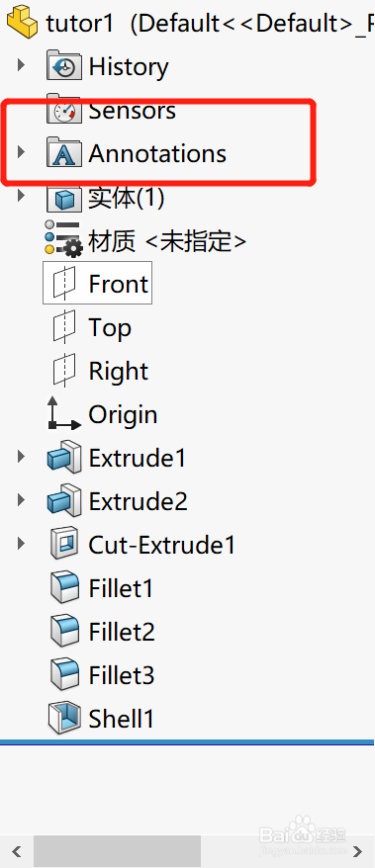Expand the Extrude1 feature arrow

[x=21, y=457]
